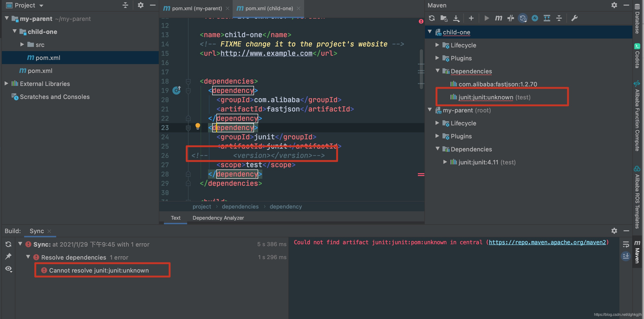The height and width of the screenshot is (319, 644).
Task: Expand child-one Lifecycle in Maven panel
Action: click(x=437, y=45)
